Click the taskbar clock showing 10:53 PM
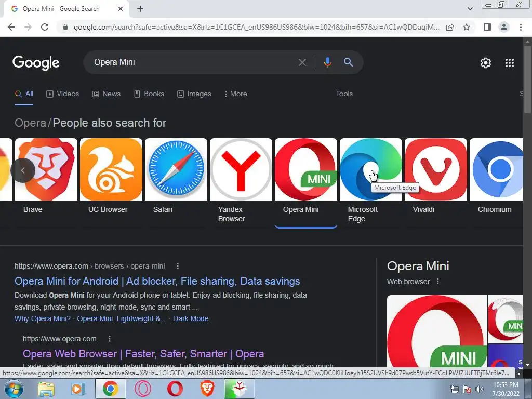This screenshot has height=399, width=532. tap(506, 389)
